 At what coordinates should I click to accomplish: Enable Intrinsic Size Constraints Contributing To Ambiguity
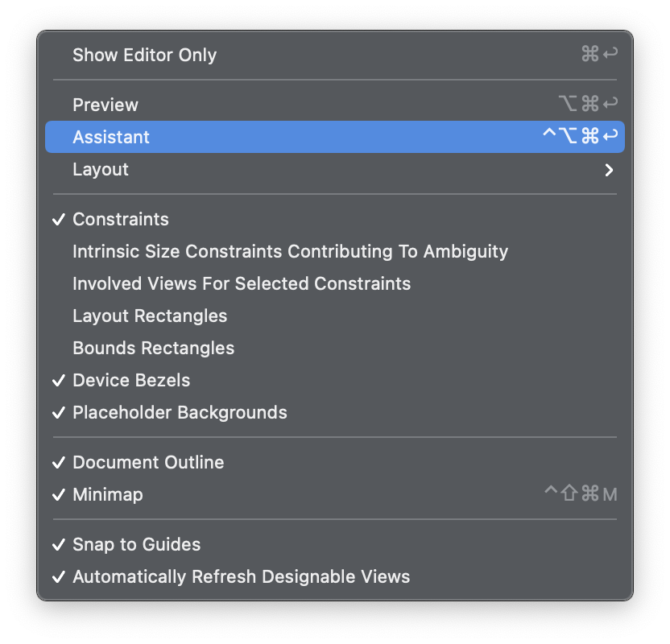[x=334, y=251]
